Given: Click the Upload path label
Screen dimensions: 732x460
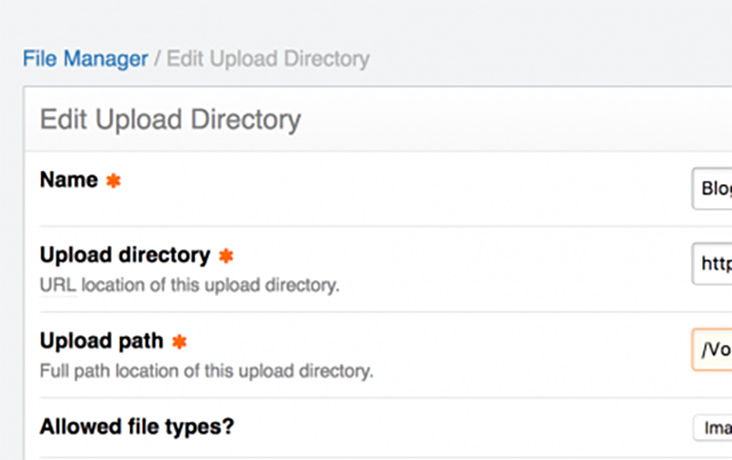Looking at the screenshot, I should click(x=101, y=342).
